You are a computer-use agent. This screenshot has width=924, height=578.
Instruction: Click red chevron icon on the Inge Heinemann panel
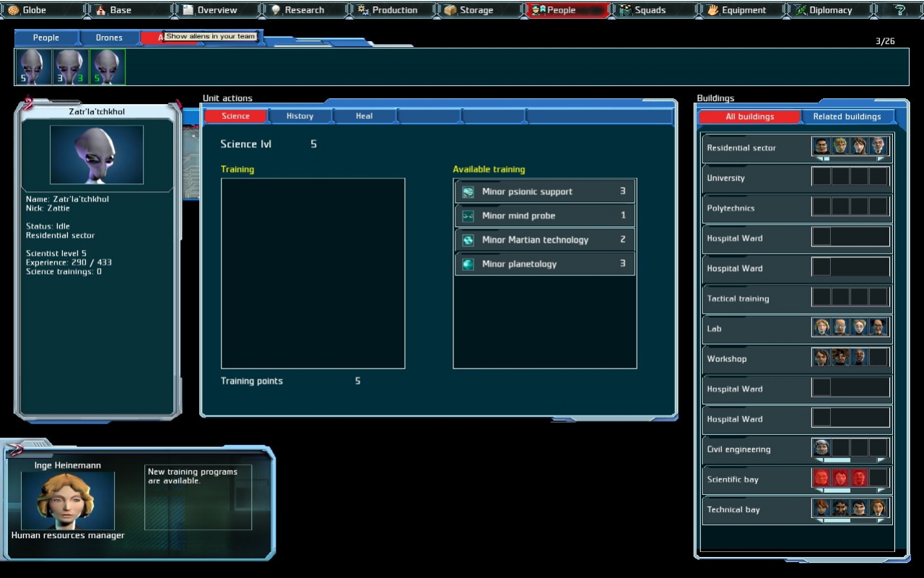click(15, 450)
